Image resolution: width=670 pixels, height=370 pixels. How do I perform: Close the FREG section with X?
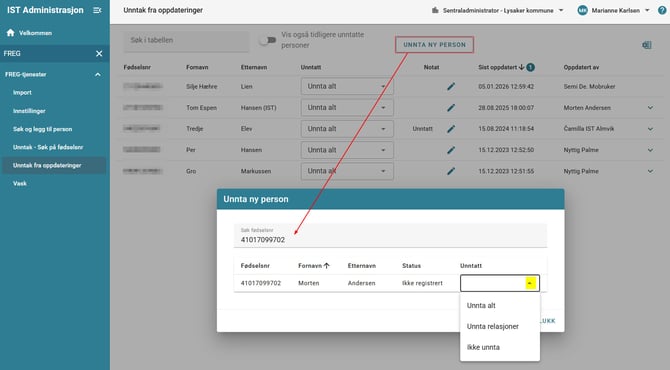[99, 53]
